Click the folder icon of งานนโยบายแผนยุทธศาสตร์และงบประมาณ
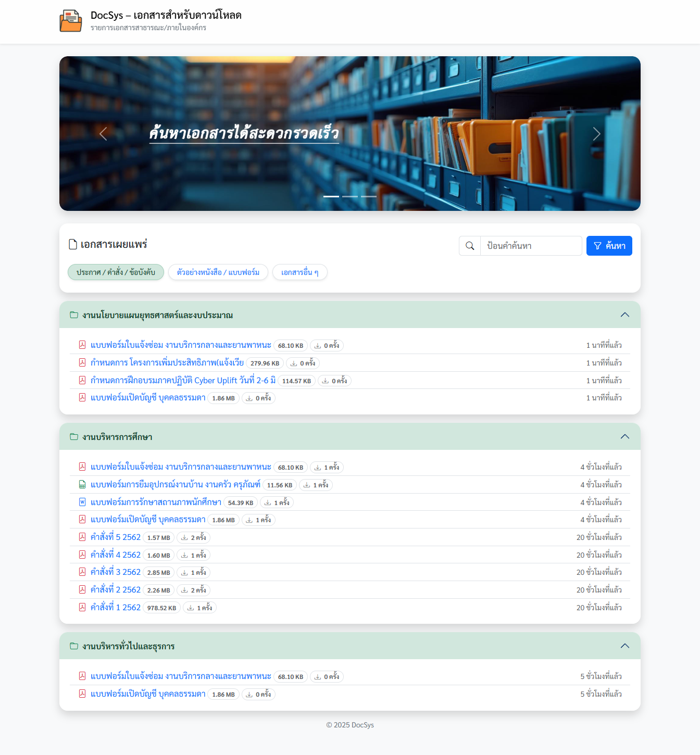 (x=73, y=314)
